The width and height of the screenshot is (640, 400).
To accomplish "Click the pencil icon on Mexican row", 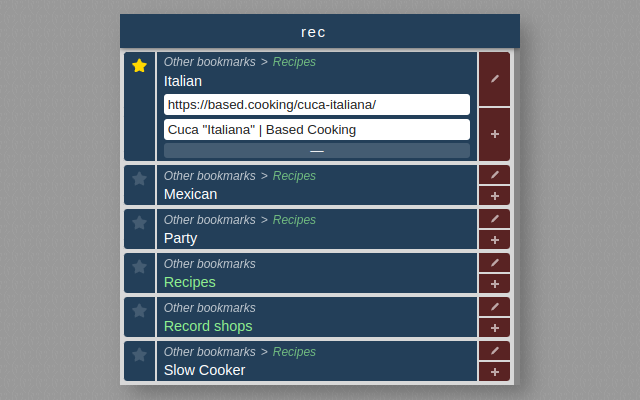I will pyautogui.click(x=494, y=175).
